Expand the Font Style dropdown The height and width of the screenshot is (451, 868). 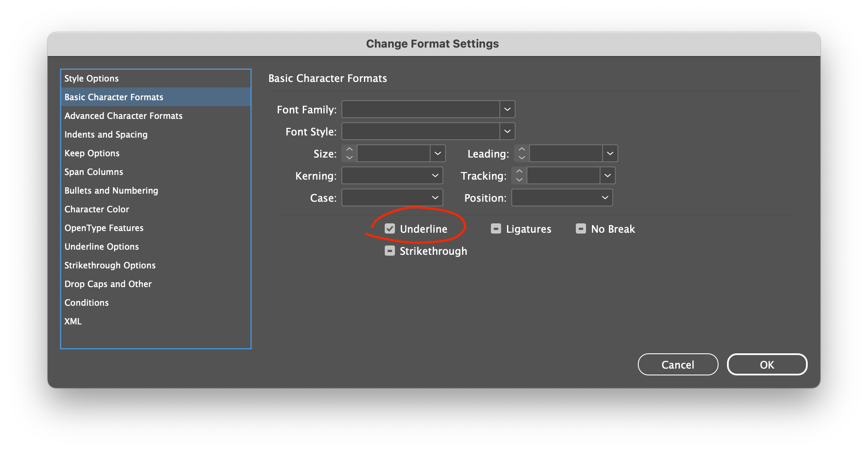(507, 131)
